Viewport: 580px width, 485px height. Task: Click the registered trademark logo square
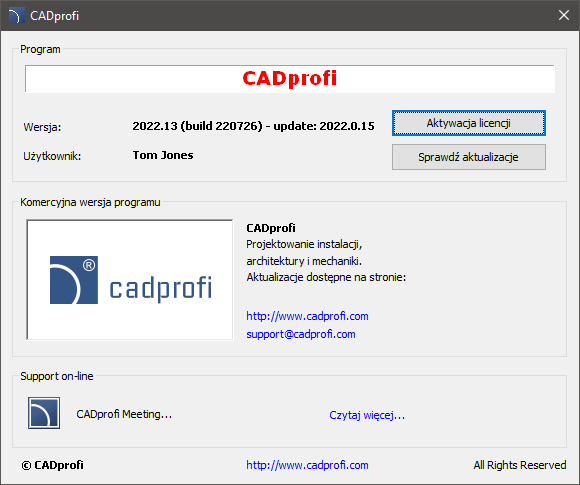pos(74,280)
